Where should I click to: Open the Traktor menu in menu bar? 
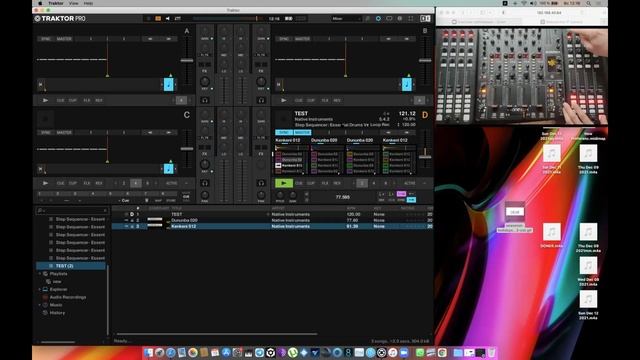click(x=56, y=3)
